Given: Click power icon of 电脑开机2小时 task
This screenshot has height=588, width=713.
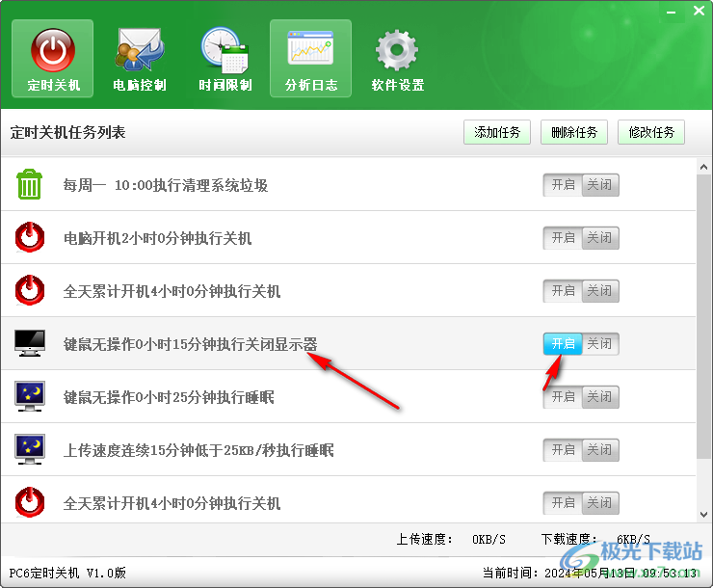Looking at the screenshot, I should point(30,237).
